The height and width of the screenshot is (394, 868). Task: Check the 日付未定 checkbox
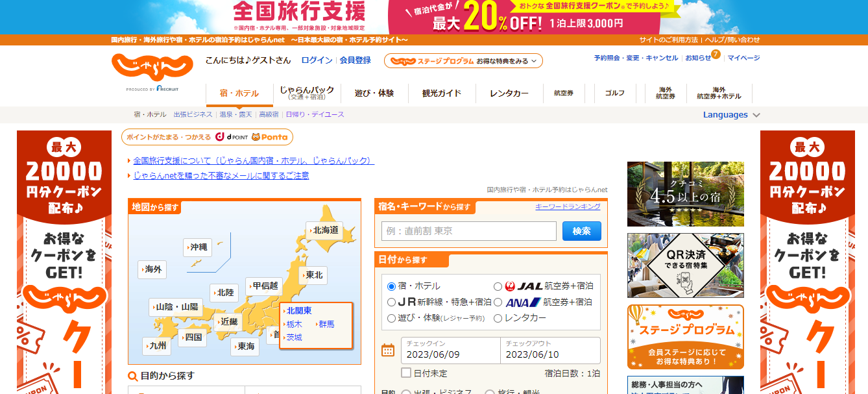pyautogui.click(x=406, y=373)
